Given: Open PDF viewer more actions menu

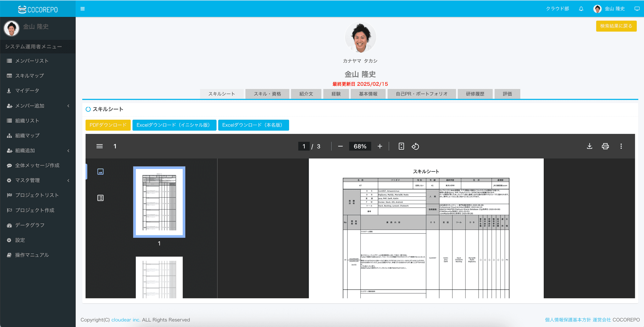Looking at the screenshot, I should (x=621, y=146).
